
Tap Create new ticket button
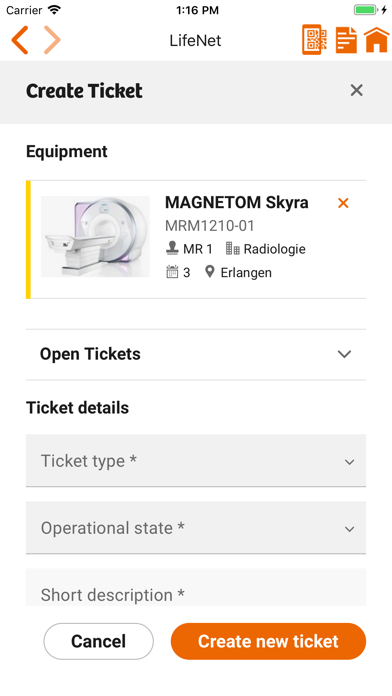click(268, 641)
